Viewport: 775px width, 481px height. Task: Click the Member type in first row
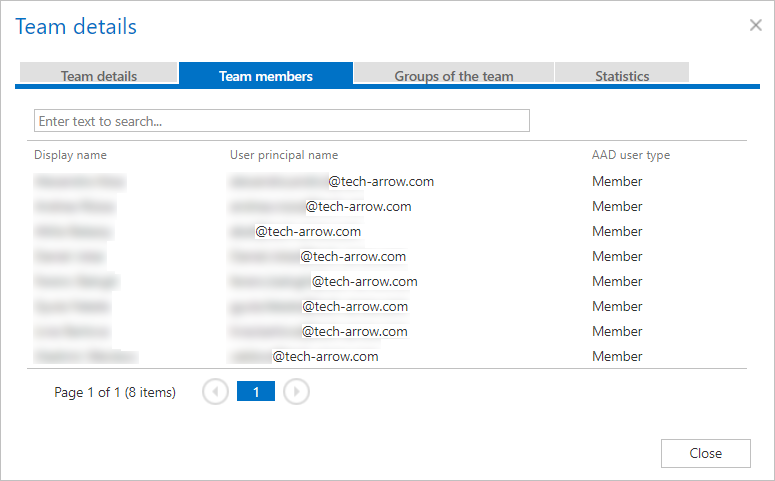coord(617,182)
